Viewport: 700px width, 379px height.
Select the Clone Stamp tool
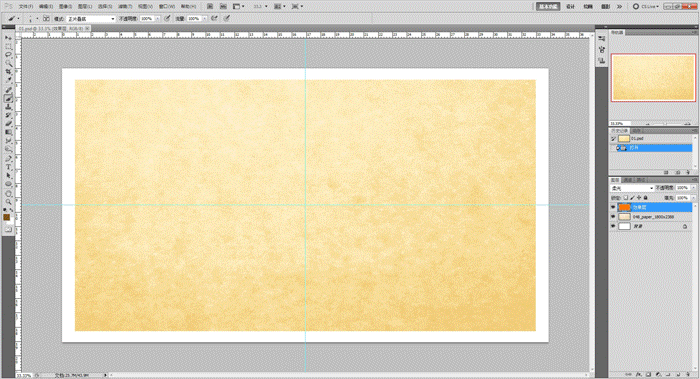pyautogui.click(x=8, y=107)
